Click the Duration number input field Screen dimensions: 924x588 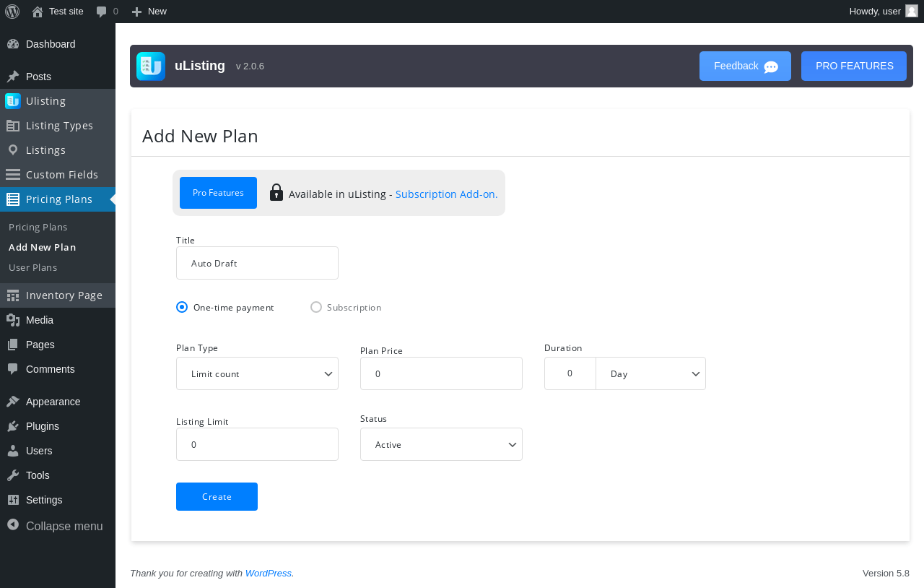(570, 373)
